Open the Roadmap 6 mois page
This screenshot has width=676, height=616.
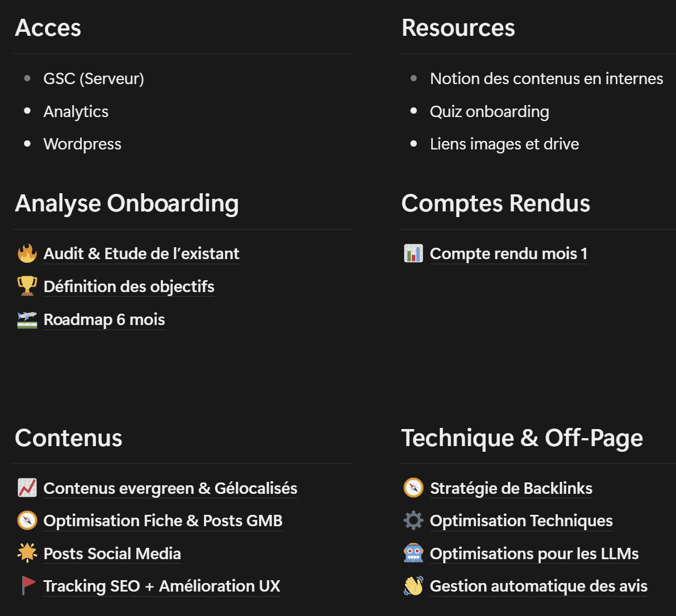(104, 319)
